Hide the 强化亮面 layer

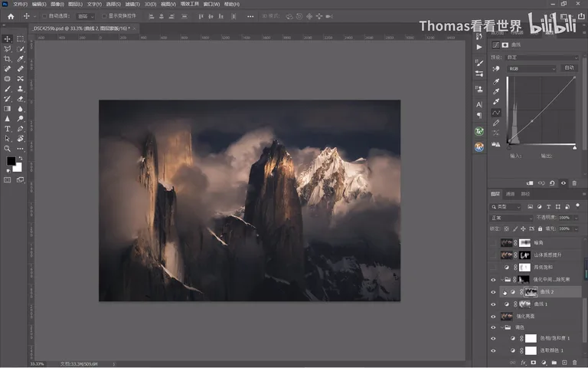[493, 317]
